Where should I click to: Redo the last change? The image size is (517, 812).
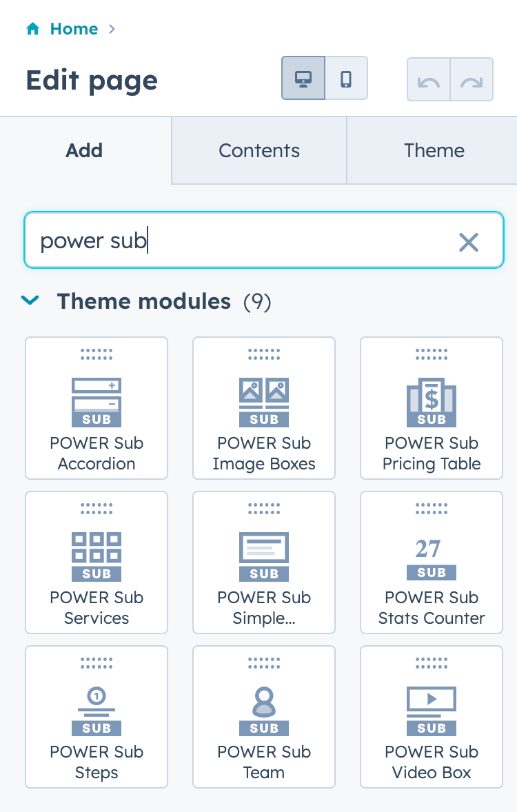[472, 78]
